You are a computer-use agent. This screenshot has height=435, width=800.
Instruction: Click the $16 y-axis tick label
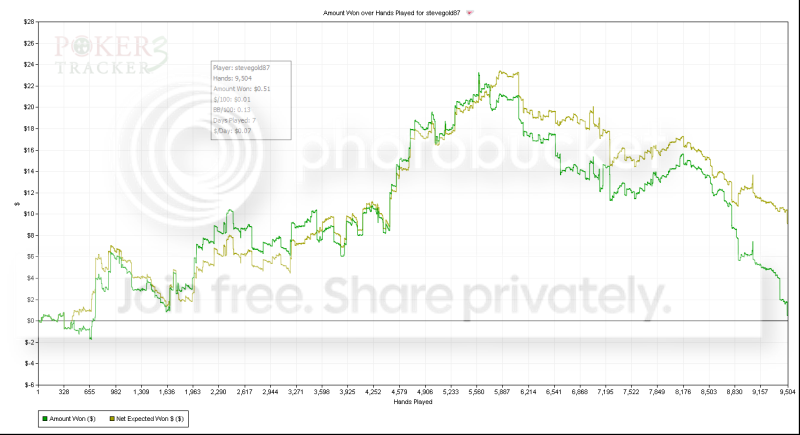pos(29,150)
